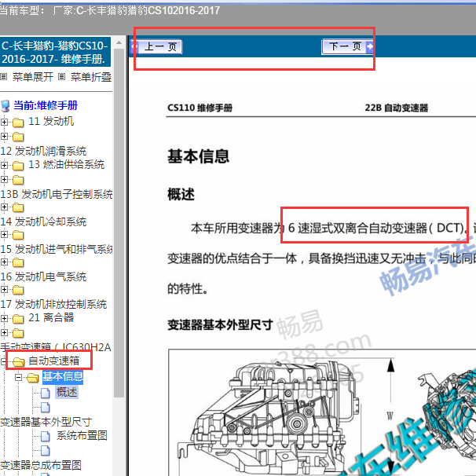Open 14 发动机冷却系统 chapter
The image size is (476, 476).
43,222
